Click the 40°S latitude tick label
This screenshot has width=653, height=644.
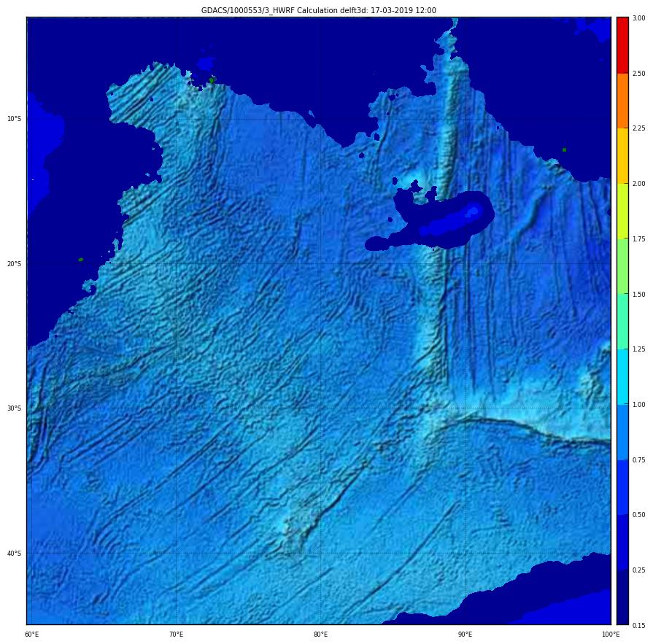(x=15, y=553)
